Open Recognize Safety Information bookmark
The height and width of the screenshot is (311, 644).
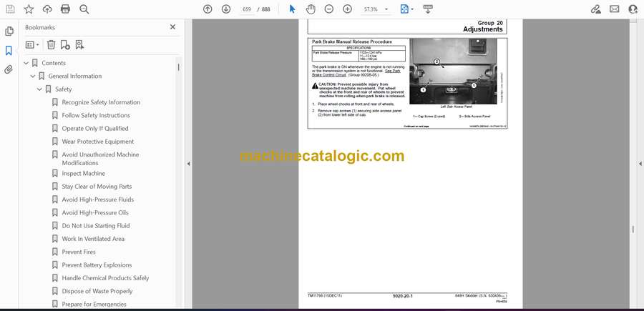[101, 102]
